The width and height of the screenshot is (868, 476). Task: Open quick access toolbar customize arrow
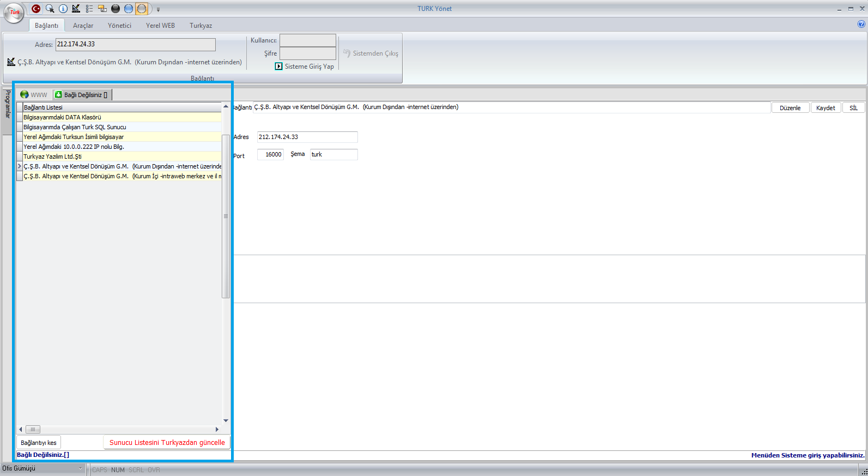click(x=158, y=9)
